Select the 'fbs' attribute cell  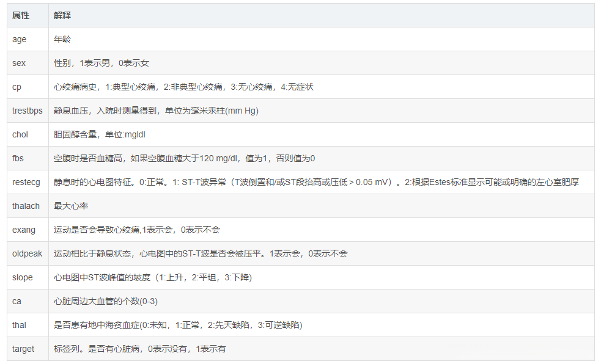pos(28,158)
